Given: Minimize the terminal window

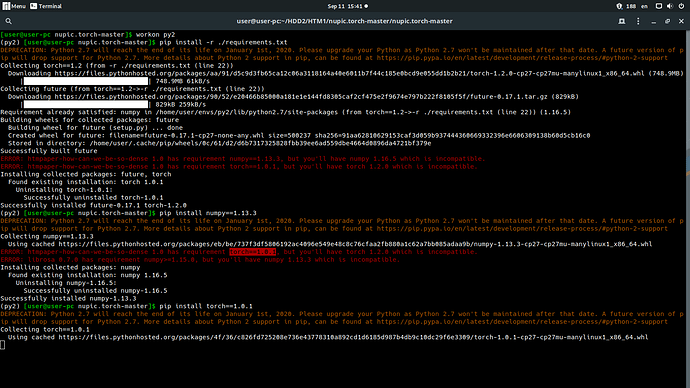Looking at the screenshot, I should point(653,21).
